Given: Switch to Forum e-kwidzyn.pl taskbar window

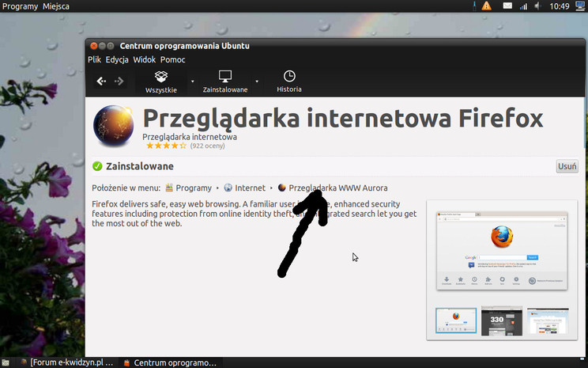Looking at the screenshot, I should tap(66, 362).
